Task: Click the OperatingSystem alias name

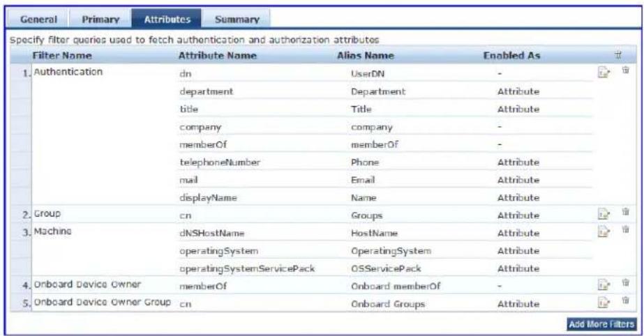Action: tap(391, 251)
